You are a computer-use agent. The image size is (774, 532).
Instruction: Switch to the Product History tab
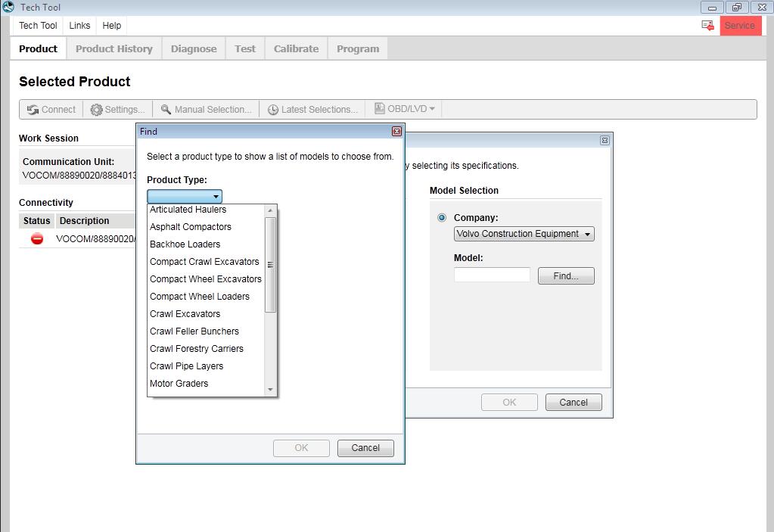pos(114,49)
